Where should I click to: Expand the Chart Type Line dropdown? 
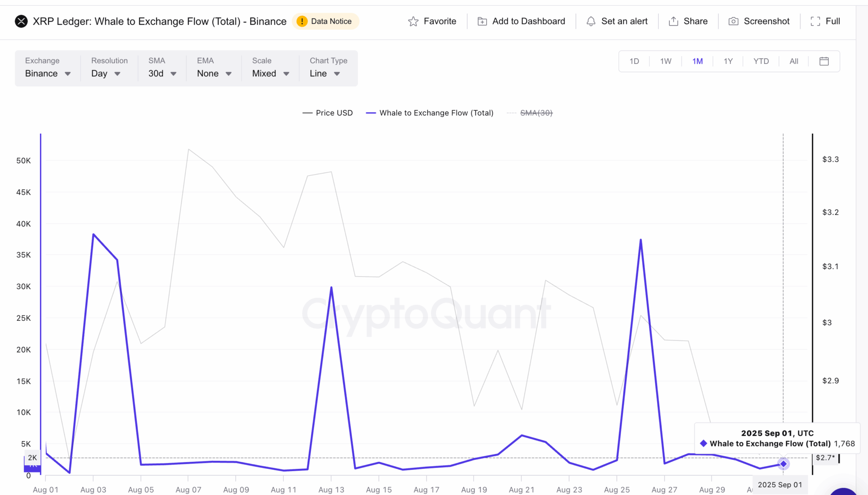325,73
